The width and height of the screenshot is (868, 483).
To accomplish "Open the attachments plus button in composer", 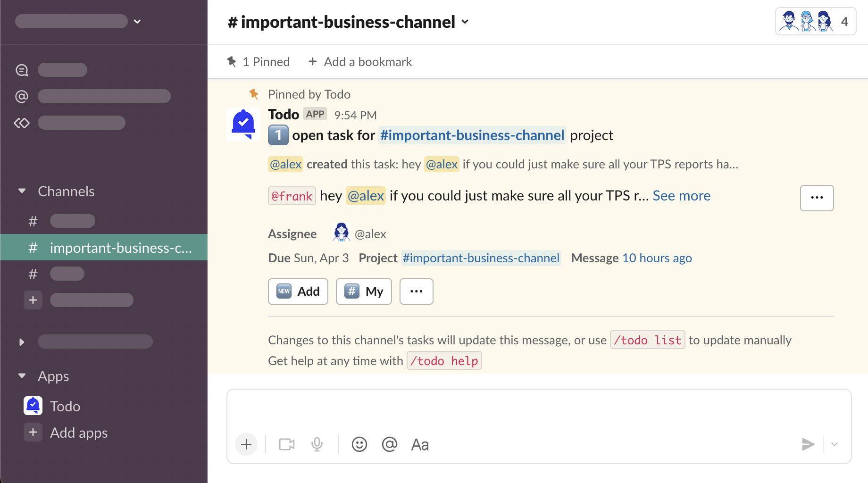I will (246, 444).
